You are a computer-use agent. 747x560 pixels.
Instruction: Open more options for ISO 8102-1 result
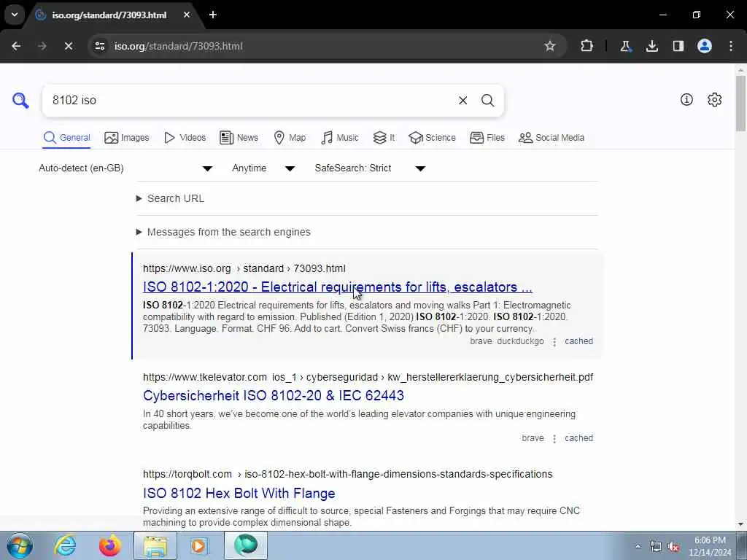click(x=554, y=342)
